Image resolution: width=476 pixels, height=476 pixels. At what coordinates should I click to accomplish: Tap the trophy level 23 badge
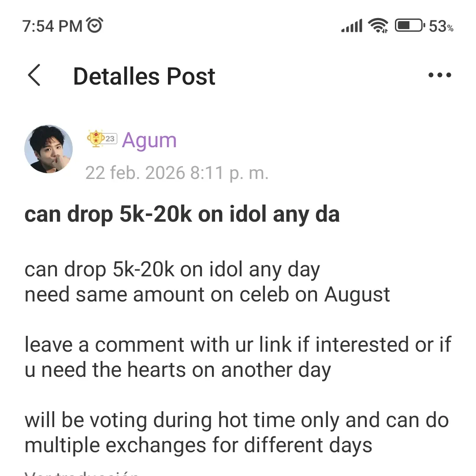101,139
